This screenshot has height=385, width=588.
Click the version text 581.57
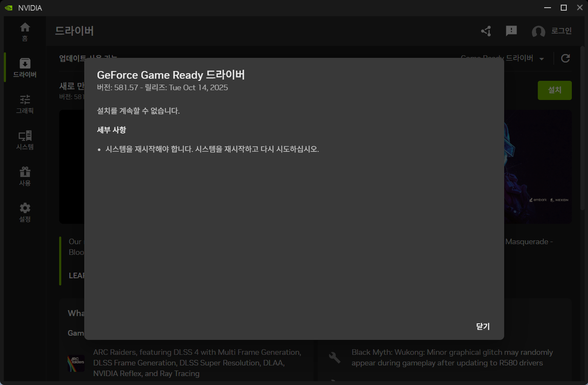point(126,88)
